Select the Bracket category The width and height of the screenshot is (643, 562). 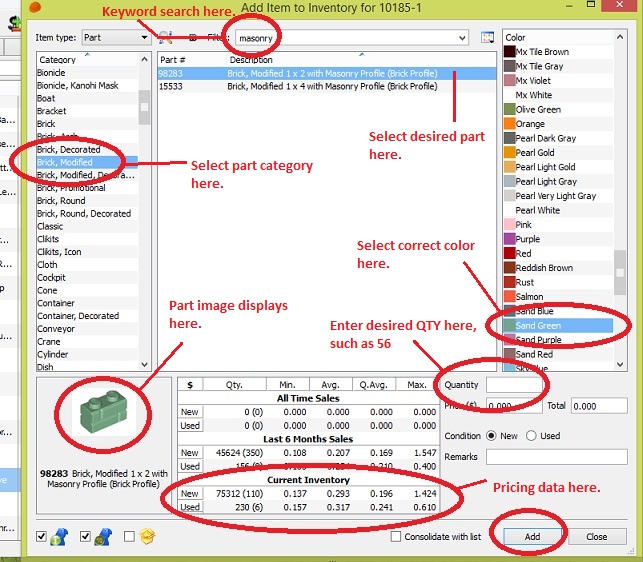[87, 111]
